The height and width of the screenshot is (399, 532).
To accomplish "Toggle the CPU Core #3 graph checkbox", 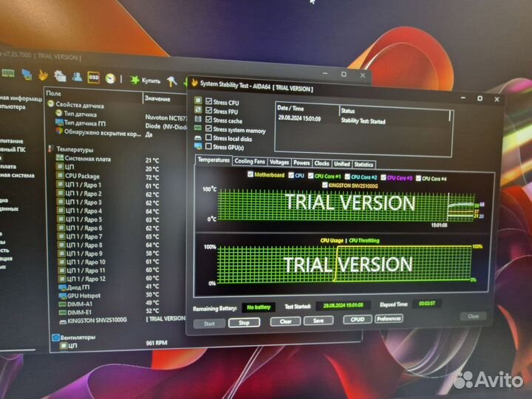I will click(383, 177).
